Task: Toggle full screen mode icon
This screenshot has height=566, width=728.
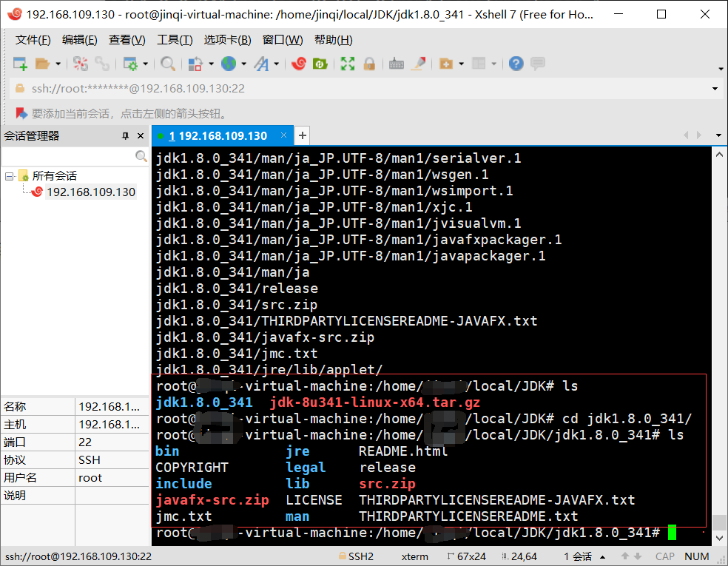Action: click(x=348, y=64)
